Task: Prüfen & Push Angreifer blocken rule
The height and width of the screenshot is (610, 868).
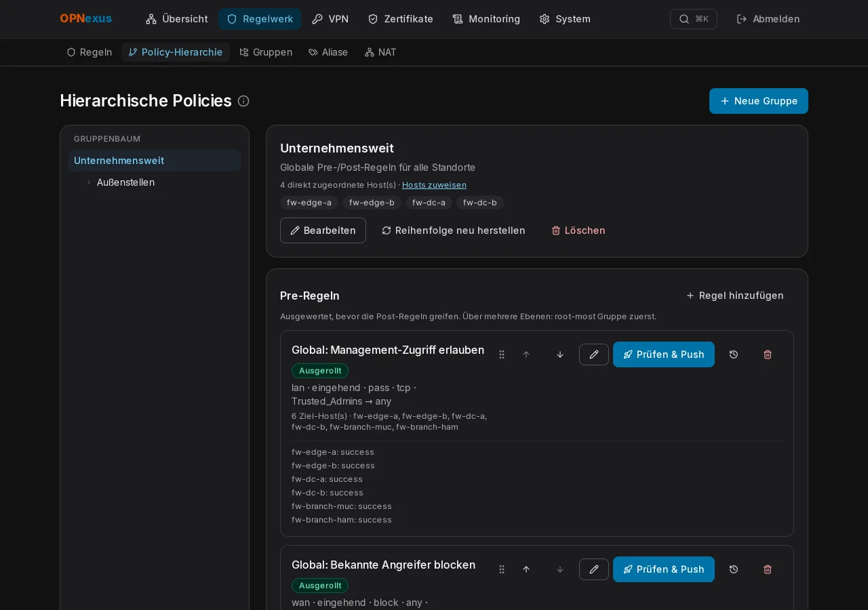Action: point(664,569)
